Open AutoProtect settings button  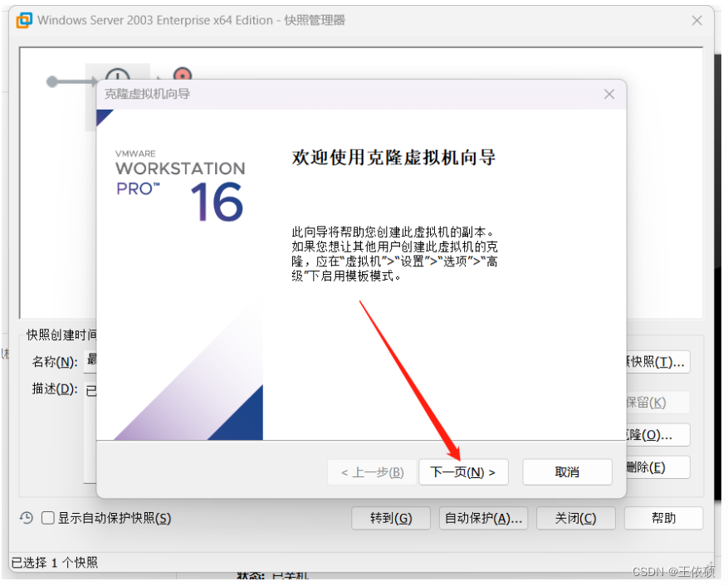coord(483,518)
